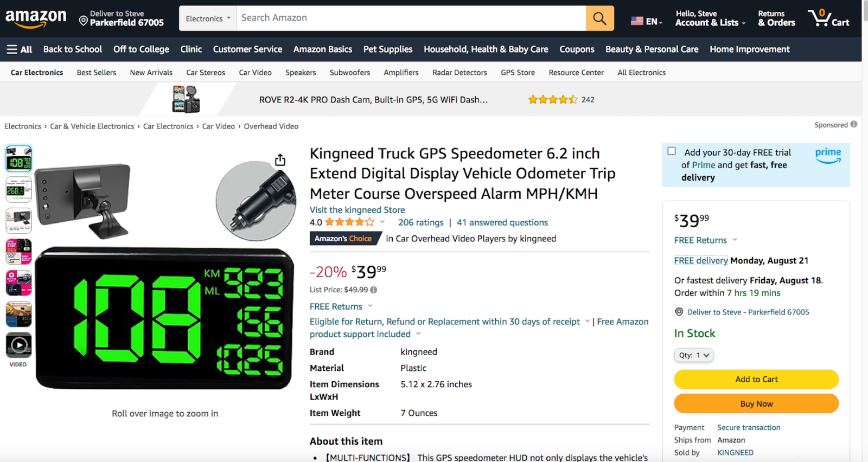Click the deliver-to location pin icon
This screenshot has height=462, width=868.
[x=84, y=21]
